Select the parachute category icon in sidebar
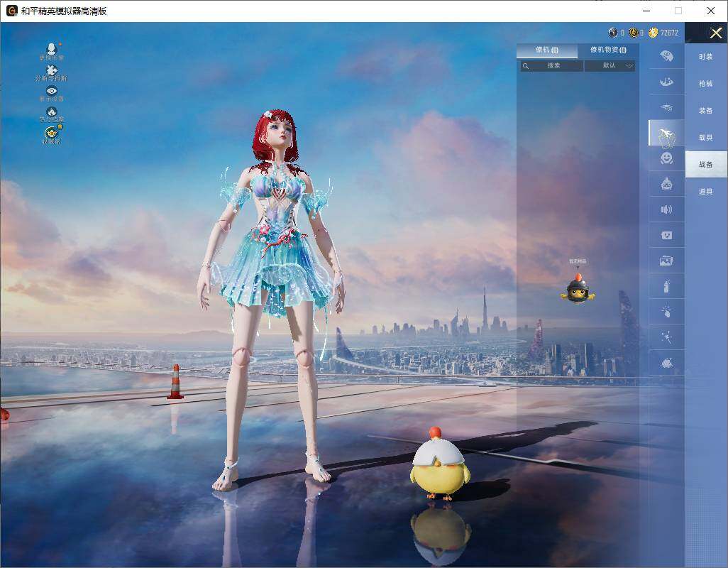728x568 pixels. click(x=667, y=56)
